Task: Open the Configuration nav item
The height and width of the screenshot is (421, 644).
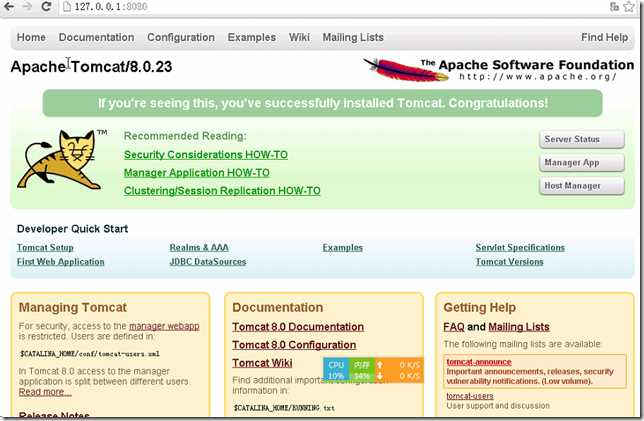Action: pyautogui.click(x=181, y=37)
